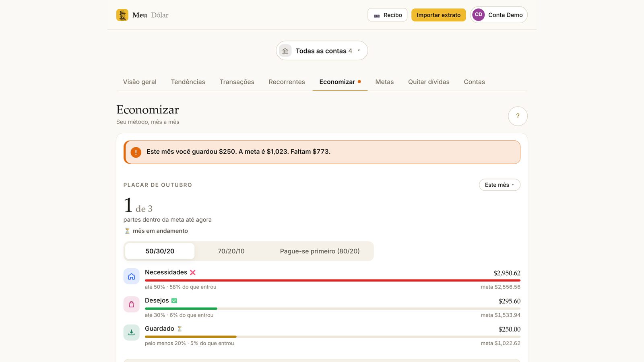
Task: Click the PLACAR DE OUTUBRO heading
Action: point(158,185)
